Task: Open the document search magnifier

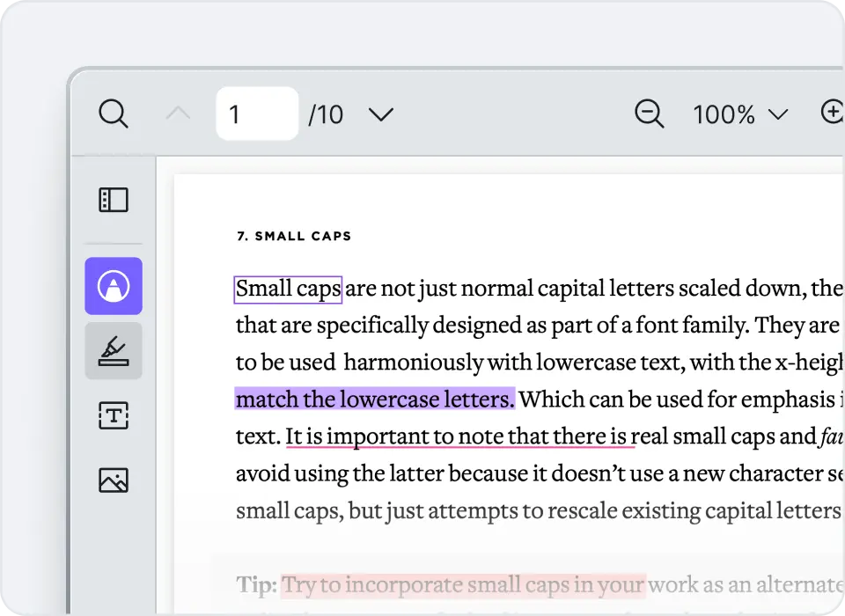Action: pos(114,114)
